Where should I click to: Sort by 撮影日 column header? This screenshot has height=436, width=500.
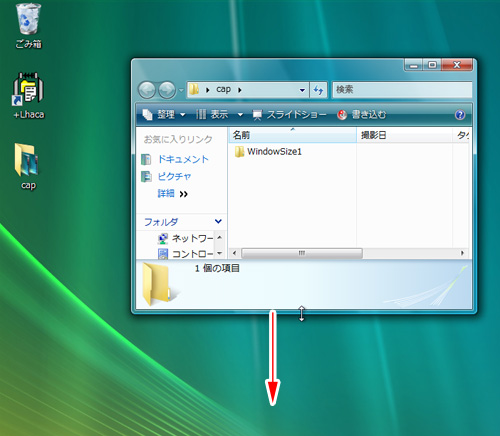[x=404, y=135]
